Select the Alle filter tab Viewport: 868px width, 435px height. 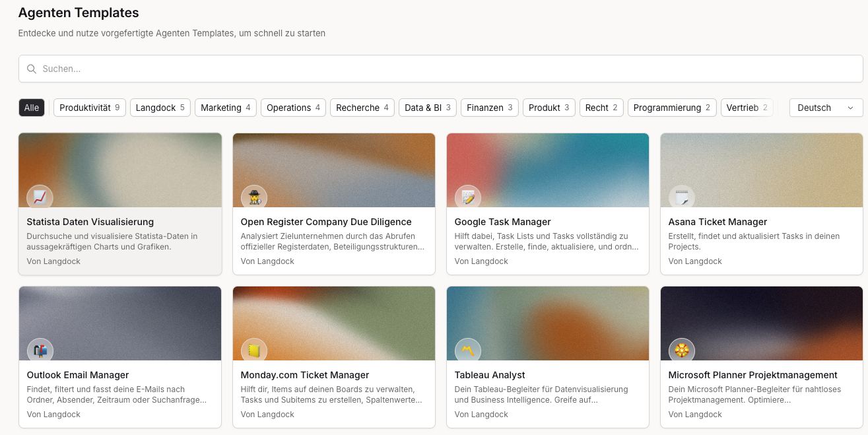coord(32,108)
